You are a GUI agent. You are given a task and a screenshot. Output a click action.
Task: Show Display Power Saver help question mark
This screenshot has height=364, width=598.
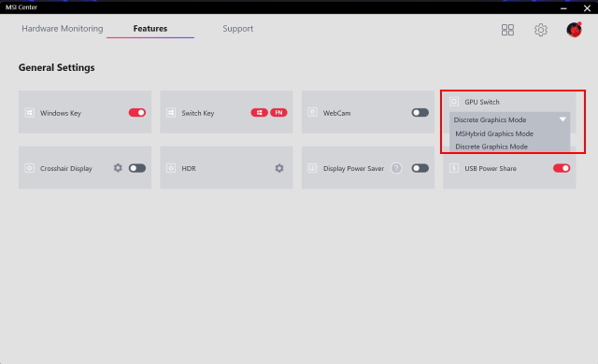[396, 168]
